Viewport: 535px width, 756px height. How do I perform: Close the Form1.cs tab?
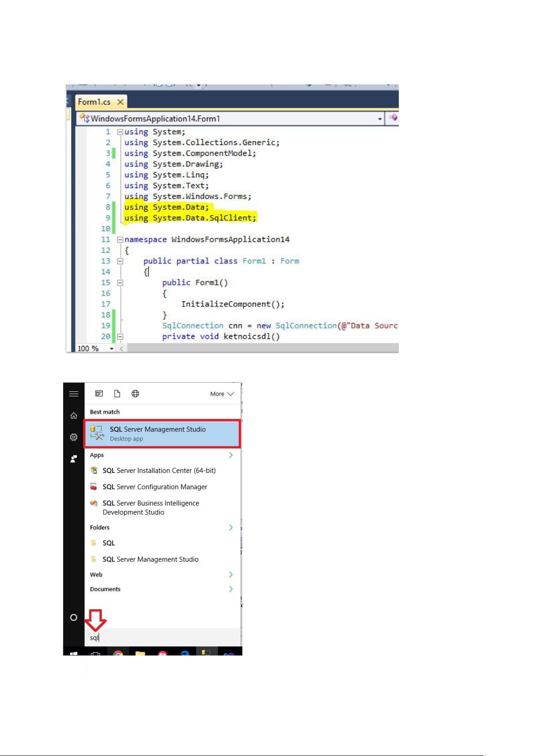[120, 102]
